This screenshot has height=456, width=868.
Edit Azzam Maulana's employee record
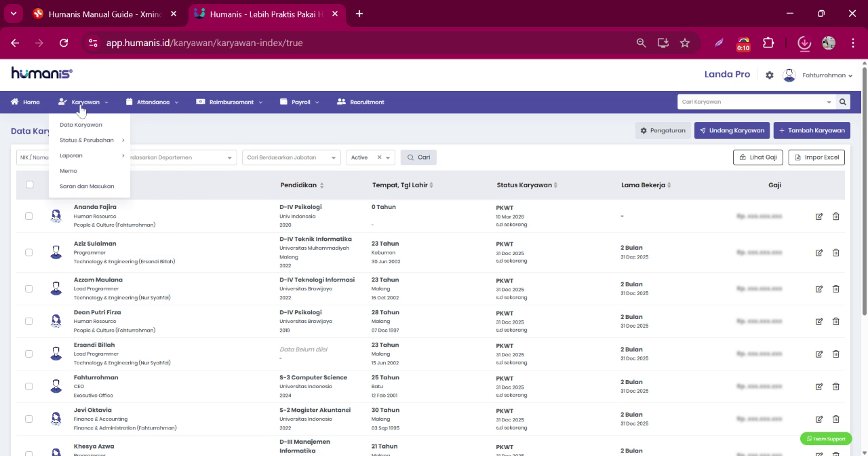pyautogui.click(x=819, y=288)
